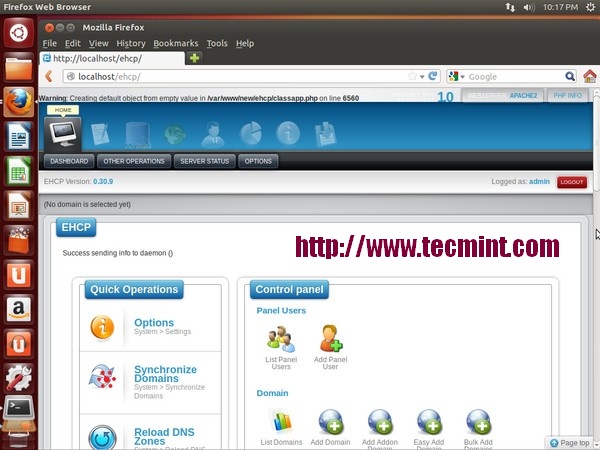Click the Reload DNS Zones link
Screen dimensions: 600x450
pyautogui.click(x=164, y=437)
